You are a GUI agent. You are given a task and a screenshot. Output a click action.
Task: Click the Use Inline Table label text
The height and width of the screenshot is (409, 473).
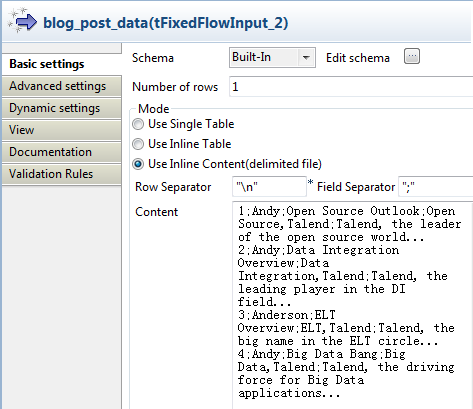(x=190, y=144)
